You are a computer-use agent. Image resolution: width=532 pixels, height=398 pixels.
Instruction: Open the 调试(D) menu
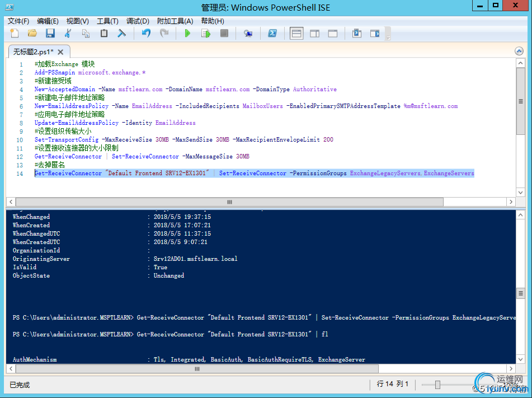[x=138, y=21]
